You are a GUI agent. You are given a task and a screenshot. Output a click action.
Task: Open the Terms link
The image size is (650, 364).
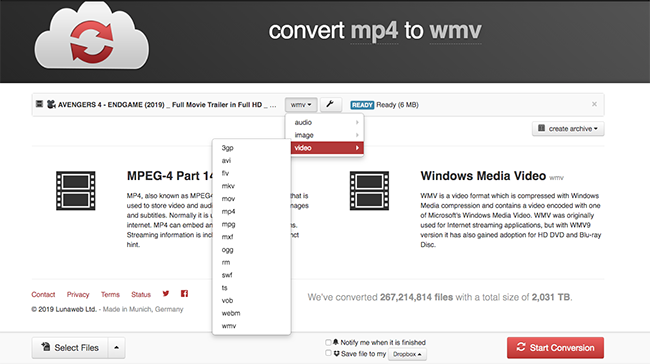click(x=110, y=294)
